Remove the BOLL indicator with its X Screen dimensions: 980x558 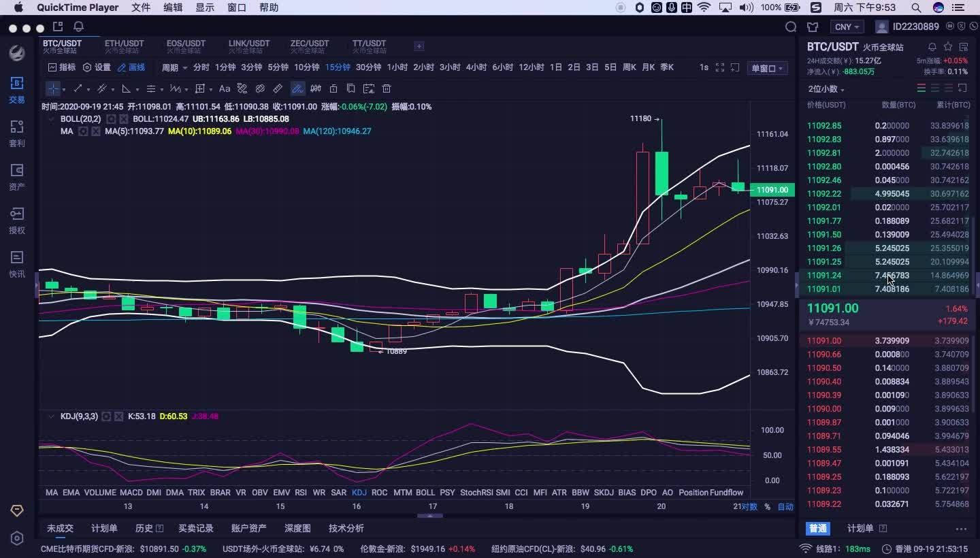click(124, 118)
